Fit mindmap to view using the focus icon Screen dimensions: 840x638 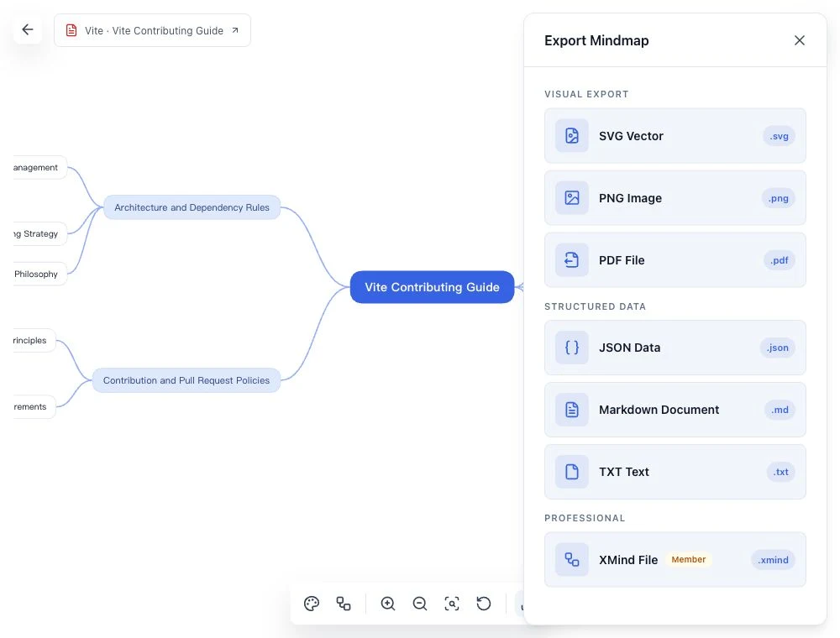click(452, 604)
